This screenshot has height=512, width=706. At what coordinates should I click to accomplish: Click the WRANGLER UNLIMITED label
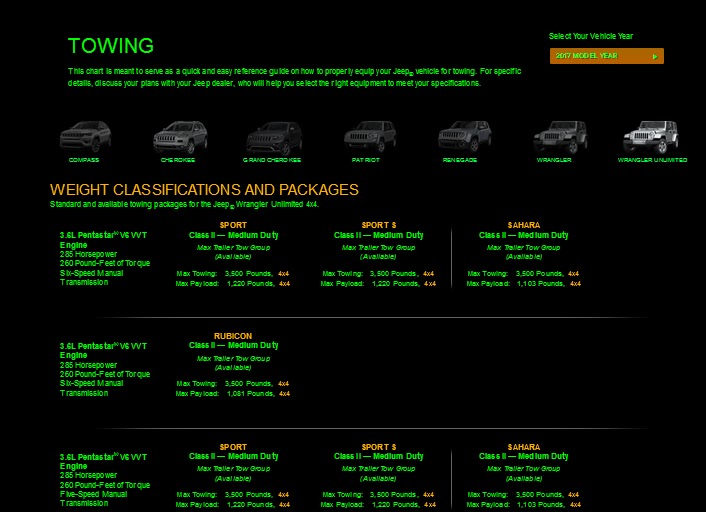[652, 160]
